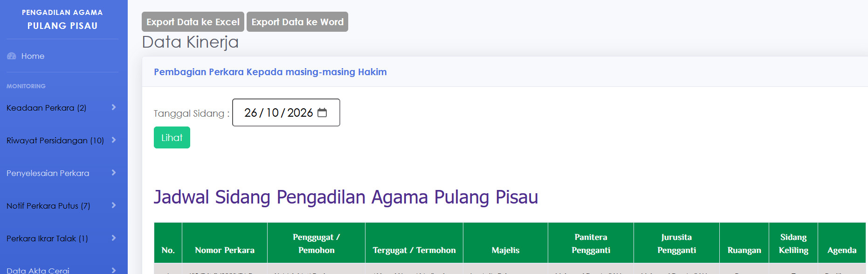Screen dimensions: 868x274
Task: Click Export Data ke Word button
Action: 297,22
